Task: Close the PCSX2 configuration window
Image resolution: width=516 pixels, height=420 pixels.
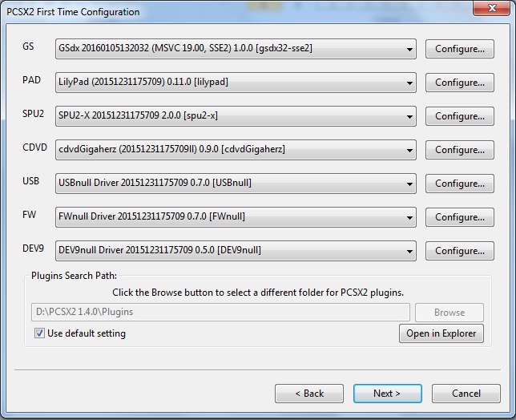Action: (491, 8)
